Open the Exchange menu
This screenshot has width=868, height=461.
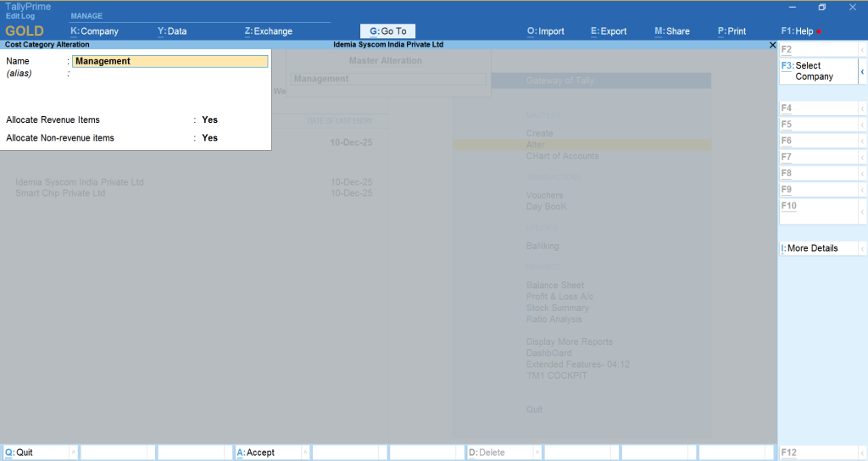pos(268,31)
